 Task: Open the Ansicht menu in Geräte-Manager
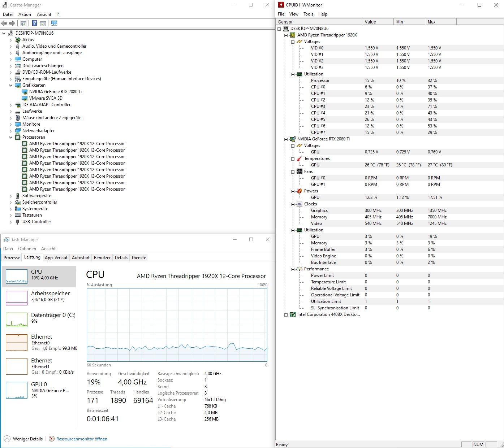click(x=44, y=14)
